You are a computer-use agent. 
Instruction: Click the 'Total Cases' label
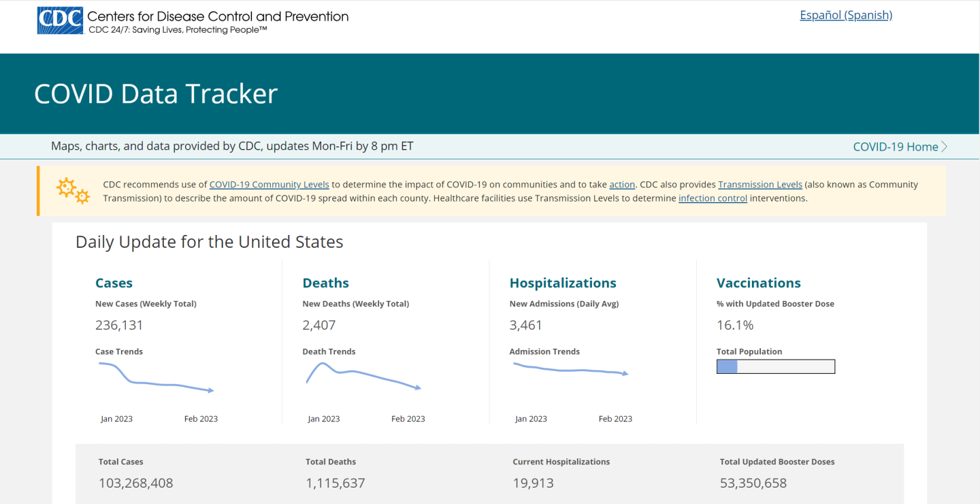point(121,462)
